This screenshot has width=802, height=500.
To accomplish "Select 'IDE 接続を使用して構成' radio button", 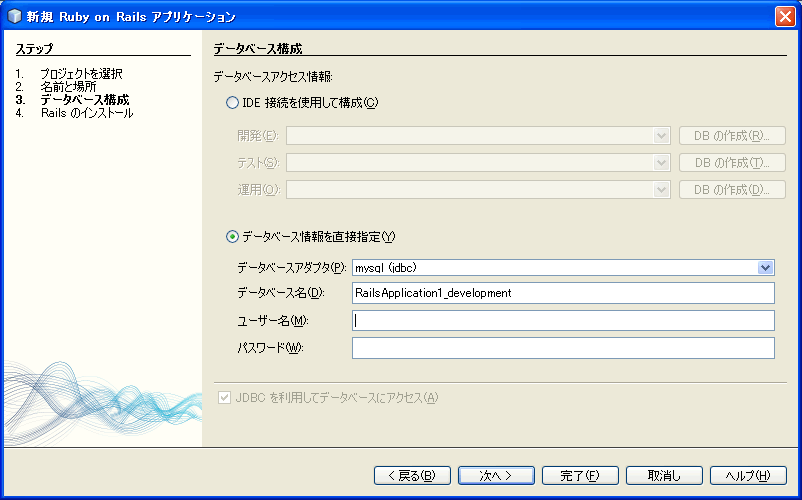I will click(232, 103).
